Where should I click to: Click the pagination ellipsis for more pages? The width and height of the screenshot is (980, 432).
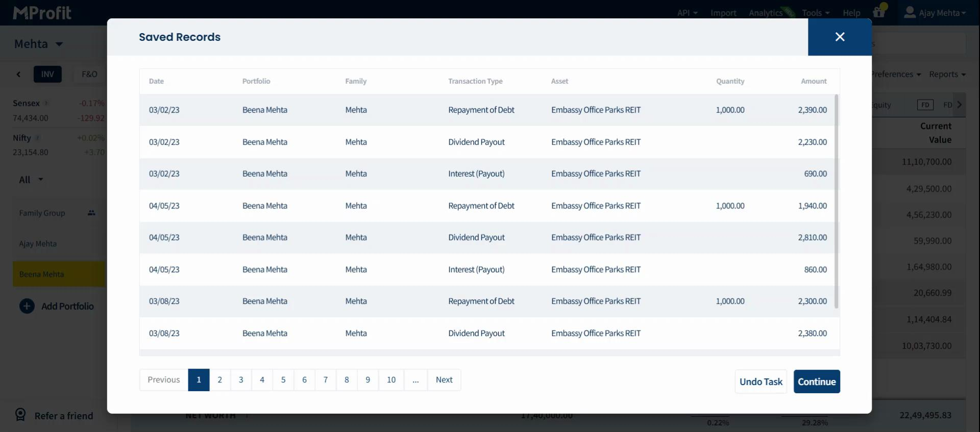click(416, 380)
